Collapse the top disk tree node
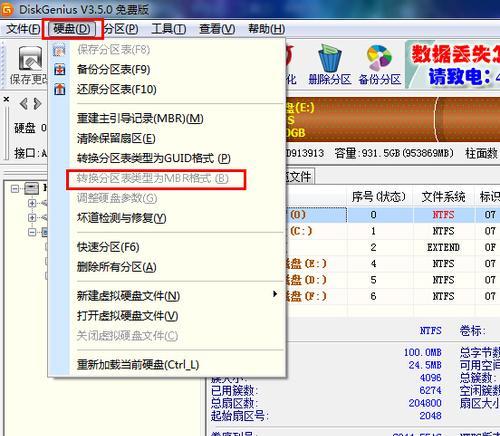The height and width of the screenshot is (436, 500). pyautogui.click(x=15, y=189)
